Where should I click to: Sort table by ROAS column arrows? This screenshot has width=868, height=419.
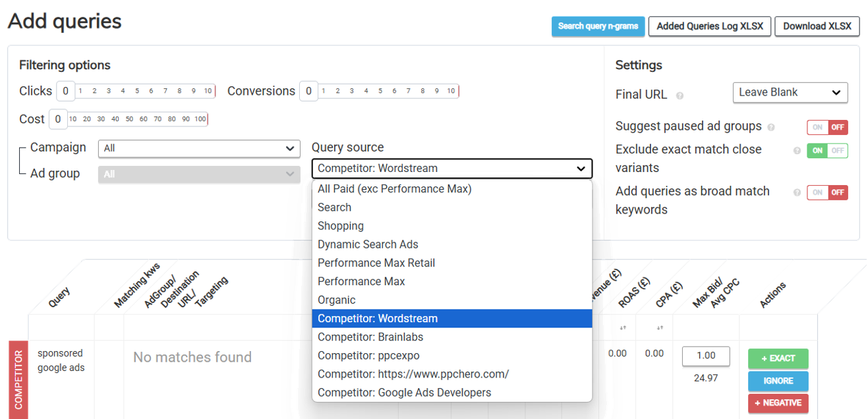pyautogui.click(x=622, y=328)
